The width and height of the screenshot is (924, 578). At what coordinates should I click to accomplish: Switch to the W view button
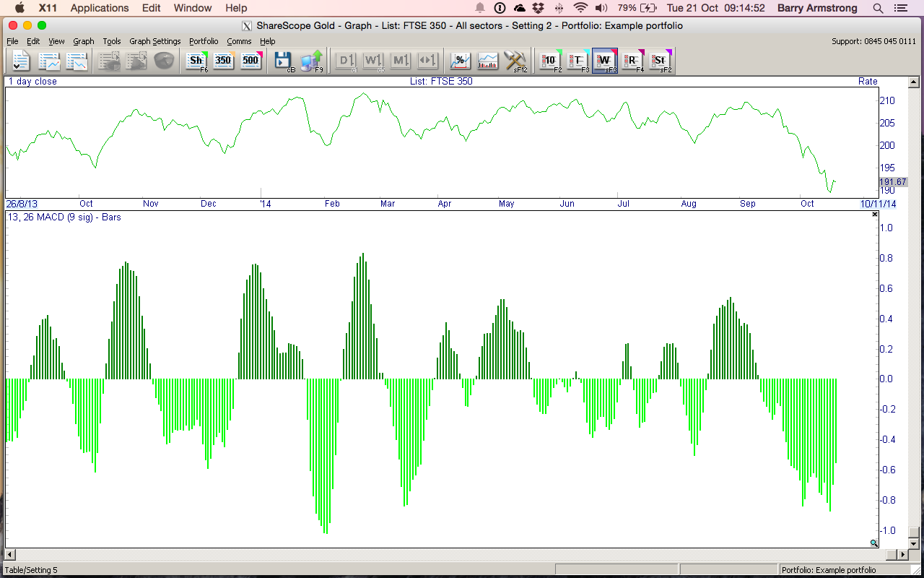(x=605, y=61)
